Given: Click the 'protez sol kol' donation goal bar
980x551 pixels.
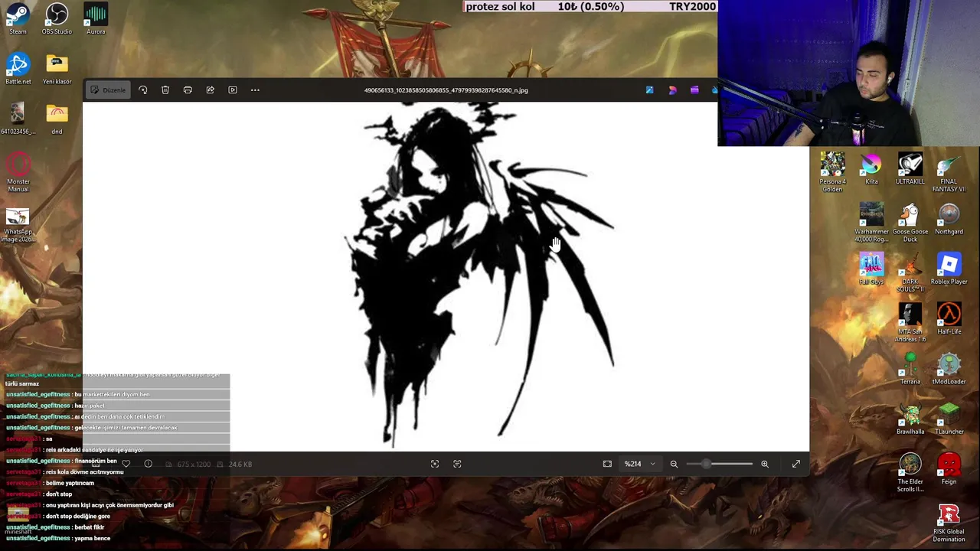Looking at the screenshot, I should [590, 6].
